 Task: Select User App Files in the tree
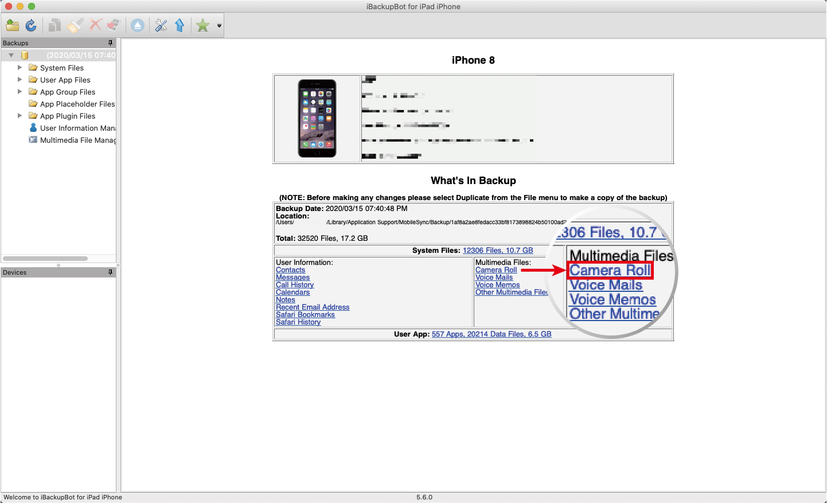coord(65,80)
